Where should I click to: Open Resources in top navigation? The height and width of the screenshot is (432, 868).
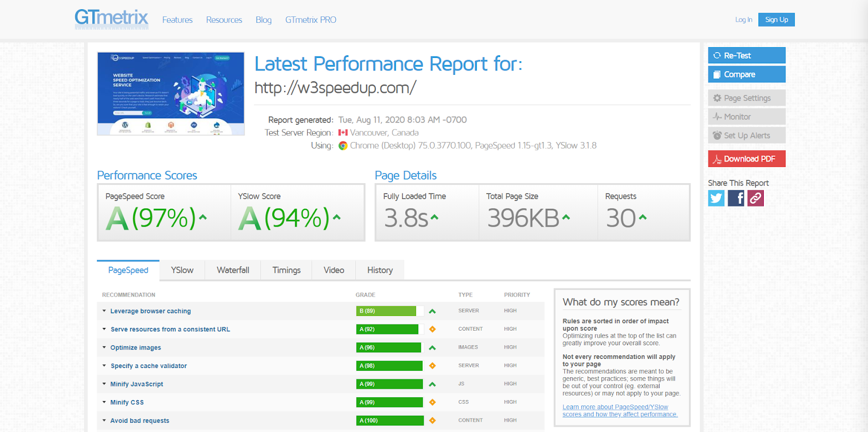[x=224, y=20]
